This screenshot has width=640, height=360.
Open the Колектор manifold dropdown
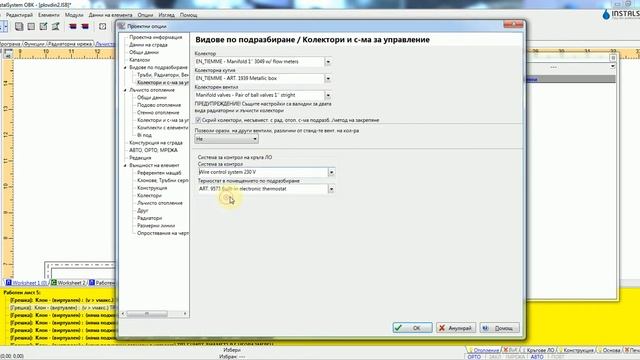pyautogui.click(x=328, y=62)
